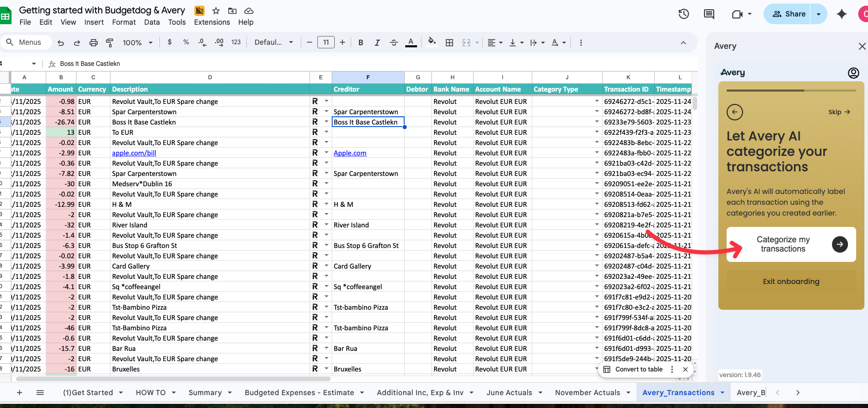Open version history clock icon

pyautogui.click(x=683, y=14)
